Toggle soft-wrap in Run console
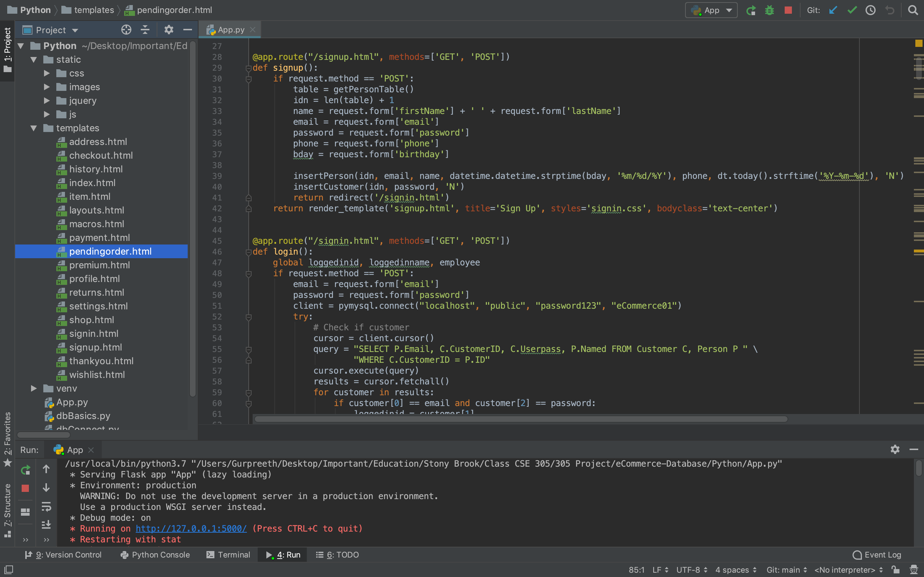 46,507
